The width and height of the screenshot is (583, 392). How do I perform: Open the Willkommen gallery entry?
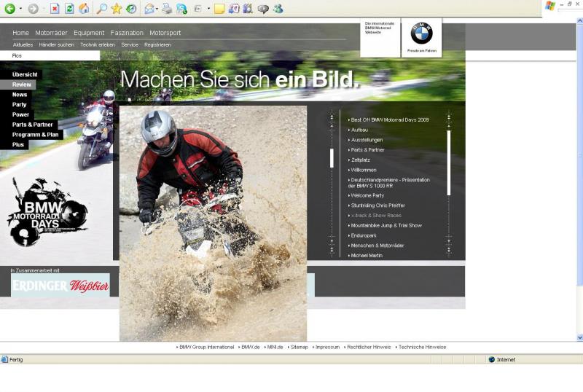click(x=363, y=170)
